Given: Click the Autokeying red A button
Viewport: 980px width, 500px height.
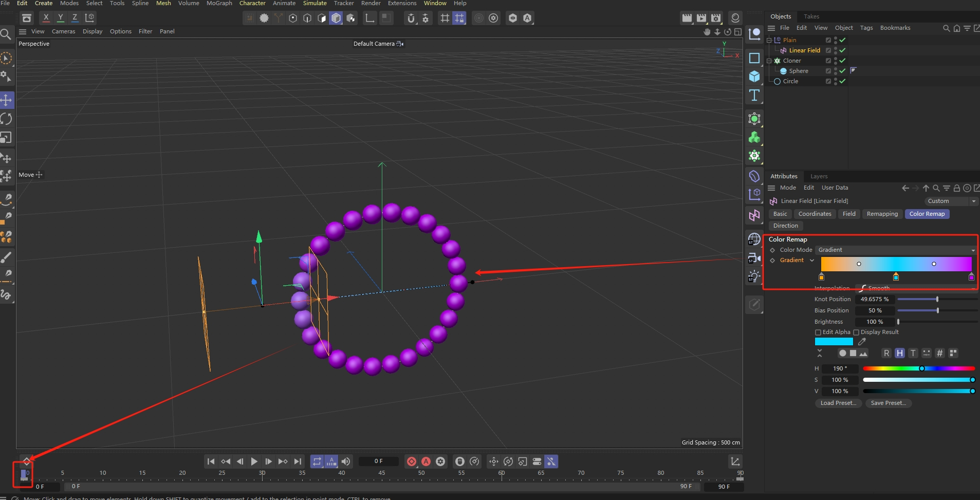Looking at the screenshot, I should tap(426, 461).
